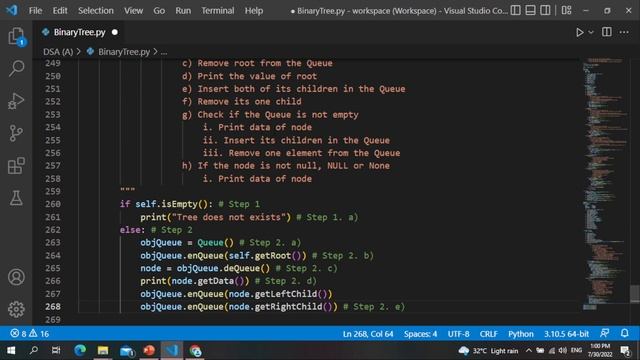Open the Testing flask view
Viewport: 640px width, 360px height.
coord(16,198)
